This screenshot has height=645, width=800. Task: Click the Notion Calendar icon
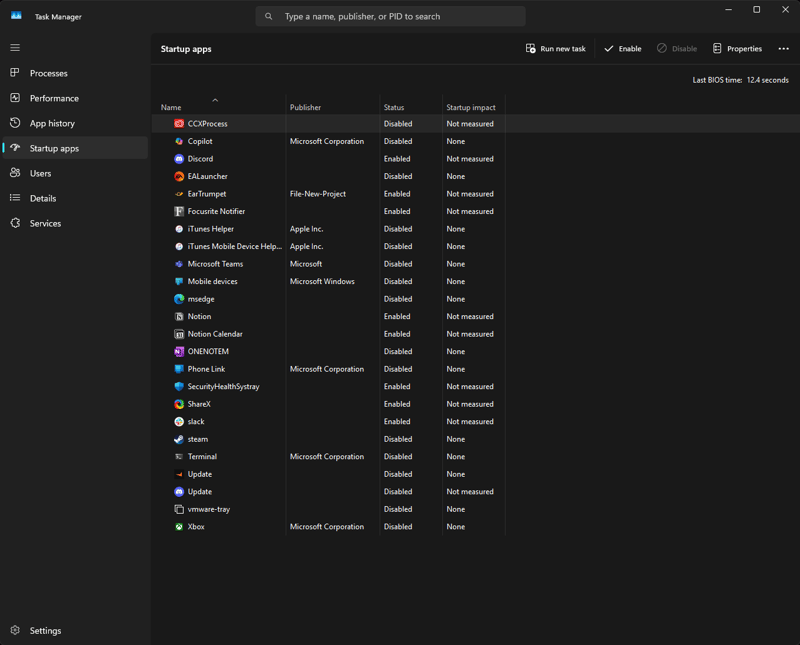click(179, 334)
